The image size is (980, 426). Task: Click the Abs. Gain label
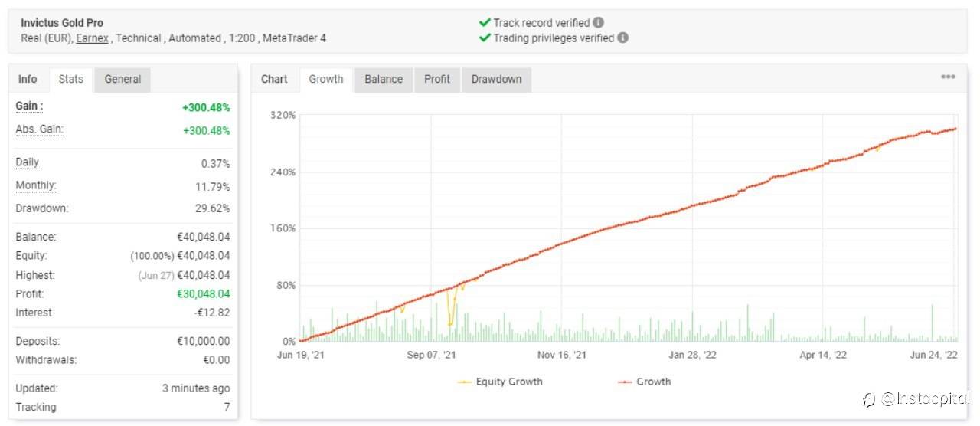coord(40,129)
